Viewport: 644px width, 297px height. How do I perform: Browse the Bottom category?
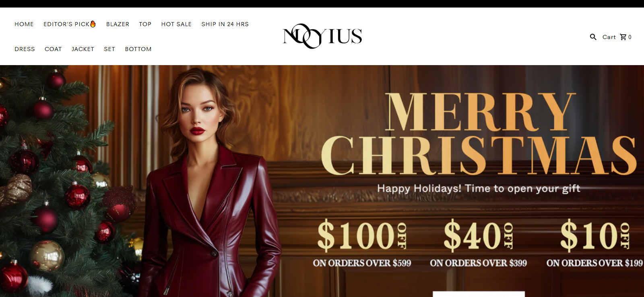pos(138,49)
